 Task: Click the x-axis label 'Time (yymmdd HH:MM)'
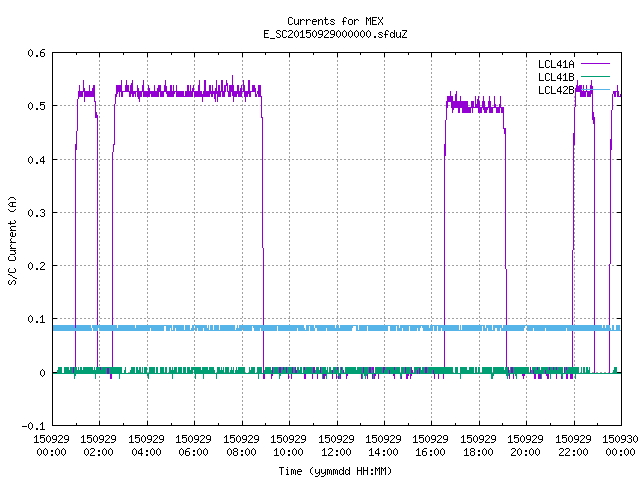coord(335,471)
